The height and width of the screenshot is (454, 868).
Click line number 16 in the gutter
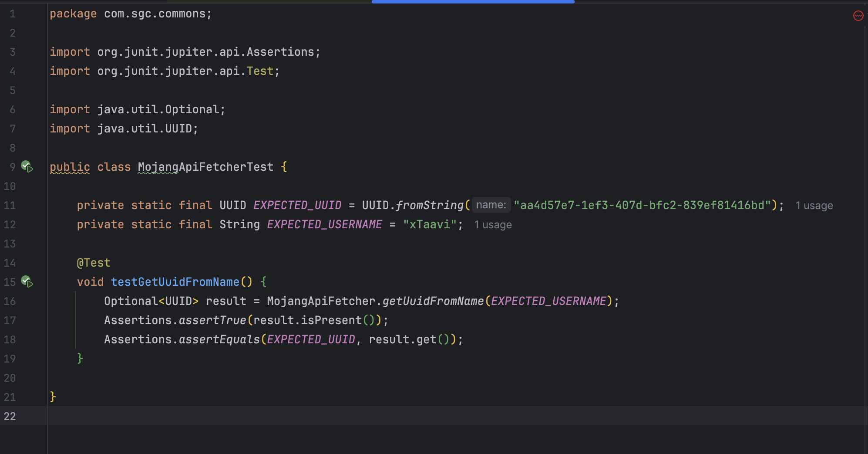click(x=10, y=301)
